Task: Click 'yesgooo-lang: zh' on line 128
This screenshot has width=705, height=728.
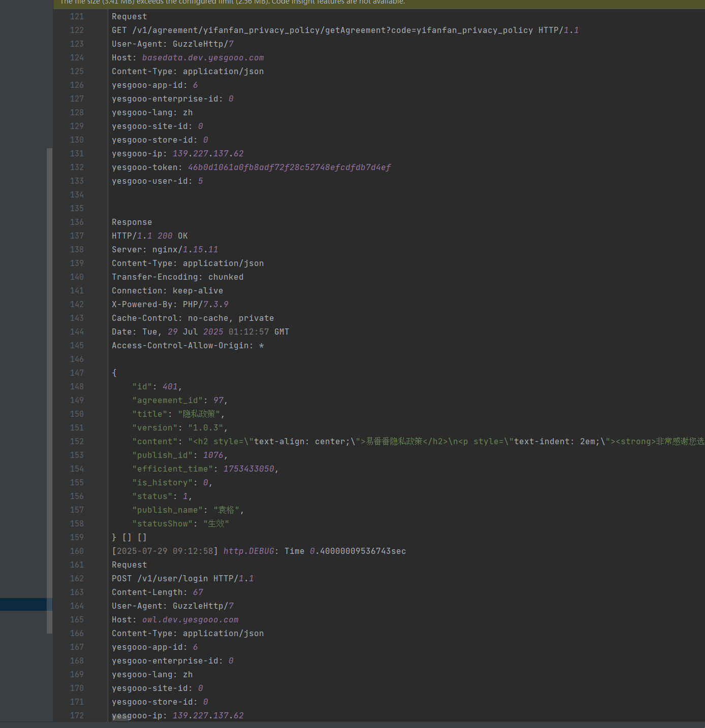Action: pos(152,113)
